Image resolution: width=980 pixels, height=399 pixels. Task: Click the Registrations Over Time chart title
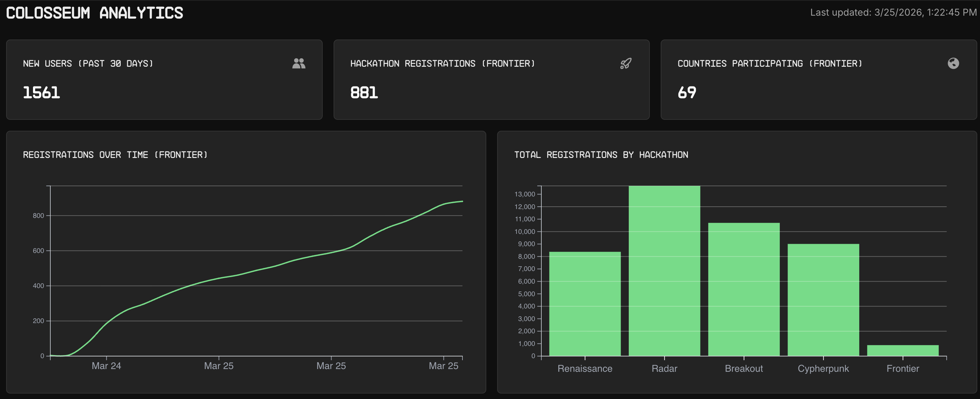(x=115, y=155)
